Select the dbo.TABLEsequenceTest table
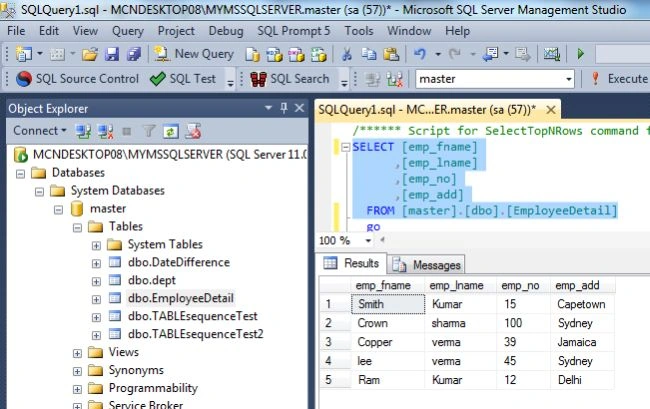Image resolution: width=650 pixels, height=409 pixels. [x=193, y=316]
